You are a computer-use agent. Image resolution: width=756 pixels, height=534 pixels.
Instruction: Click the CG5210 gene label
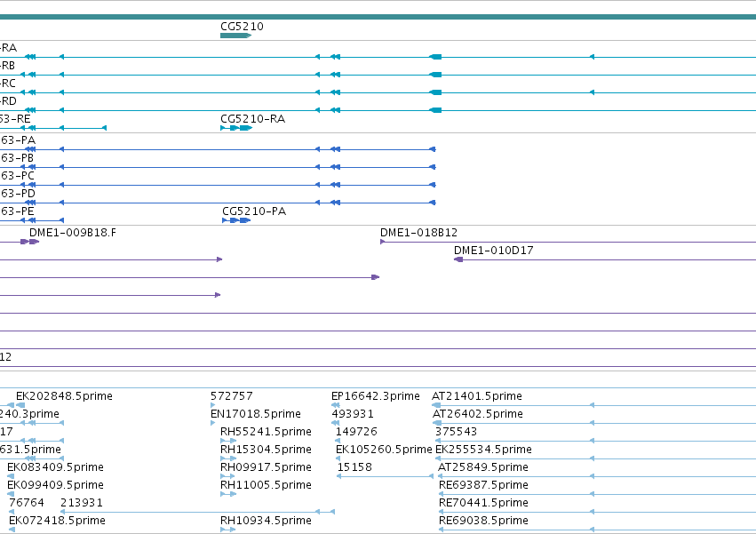click(242, 27)
